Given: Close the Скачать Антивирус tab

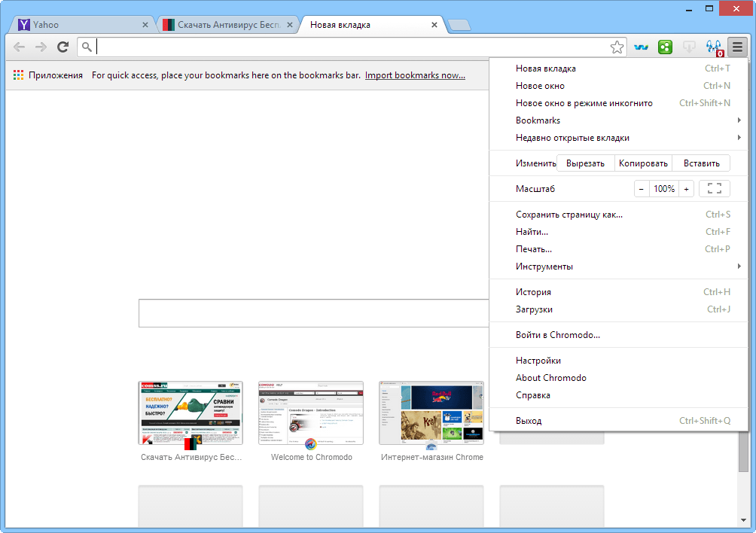Looking at the screenshot, I should (x=290, y=25).
